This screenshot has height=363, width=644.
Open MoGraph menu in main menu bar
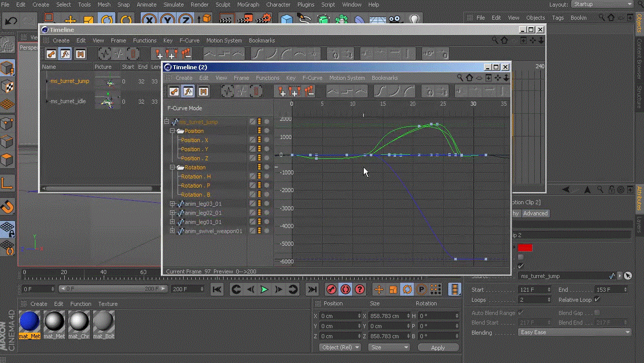(248, 5)
